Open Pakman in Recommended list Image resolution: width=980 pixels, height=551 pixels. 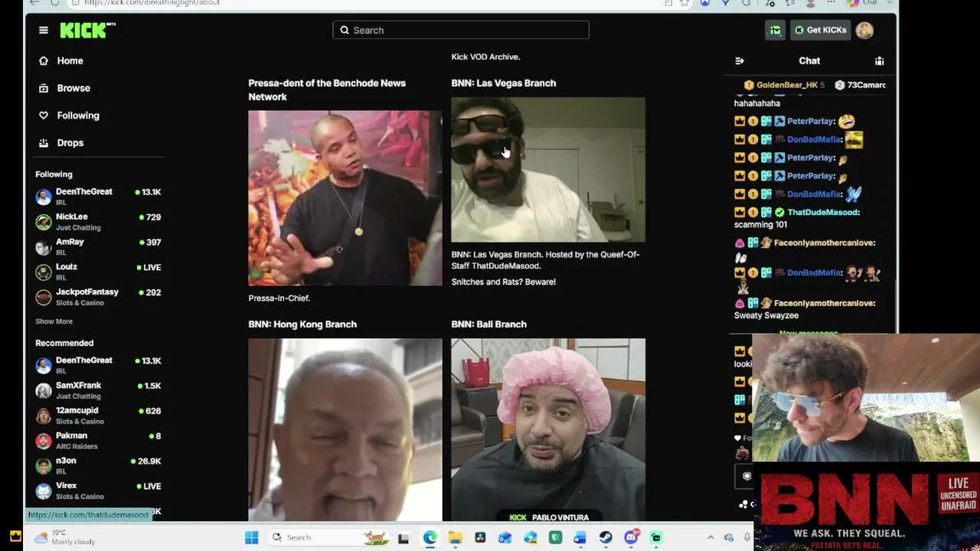pyautogui.click(x=98, y=441)
